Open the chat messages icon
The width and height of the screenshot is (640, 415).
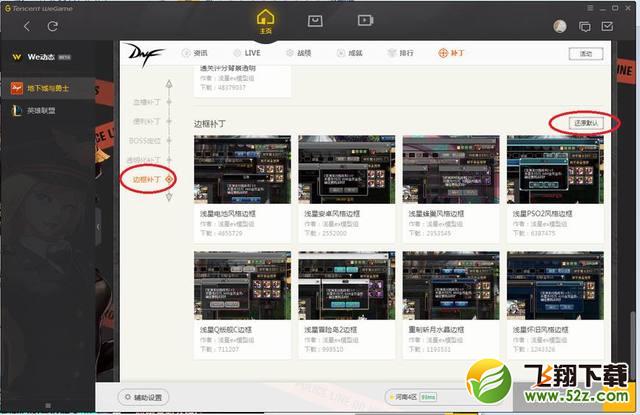(584, 27)
